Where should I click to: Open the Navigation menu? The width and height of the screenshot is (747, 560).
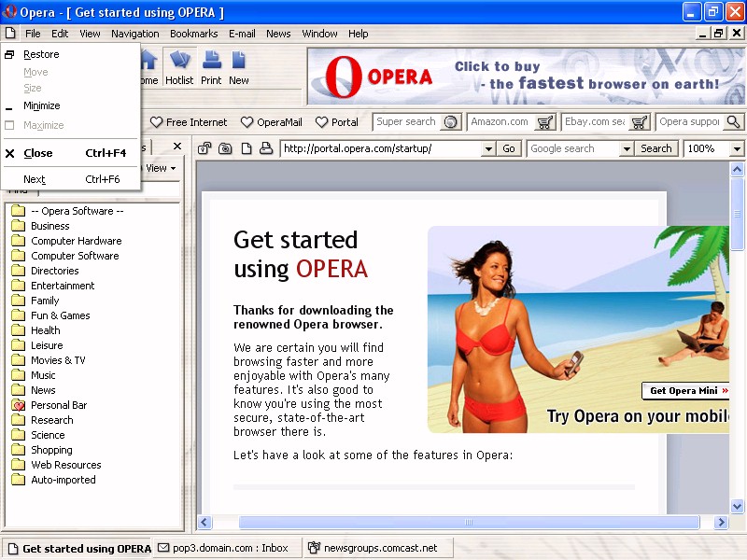point(135,34)
